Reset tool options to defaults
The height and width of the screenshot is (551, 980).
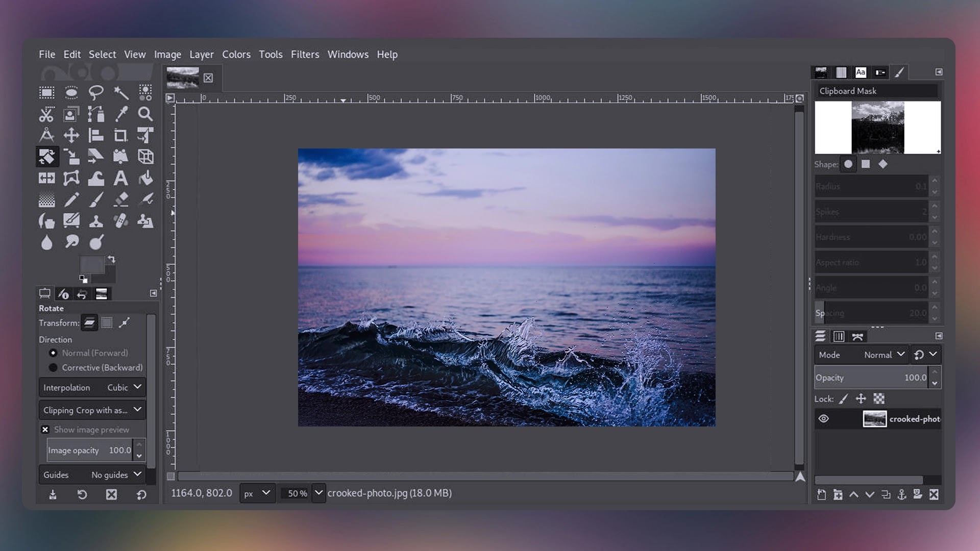tap(141, 494)
